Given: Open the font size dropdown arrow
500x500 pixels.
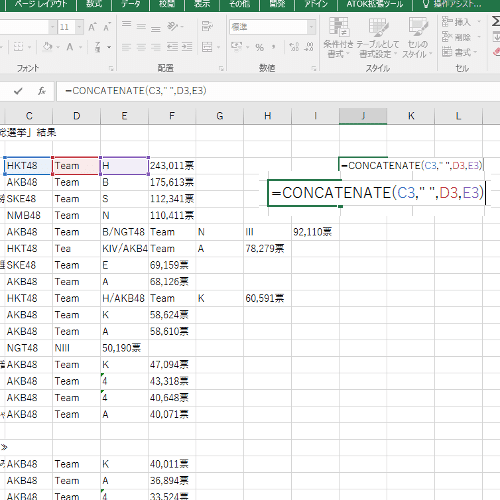Looking at the screenshot, I should click(79, 27).
